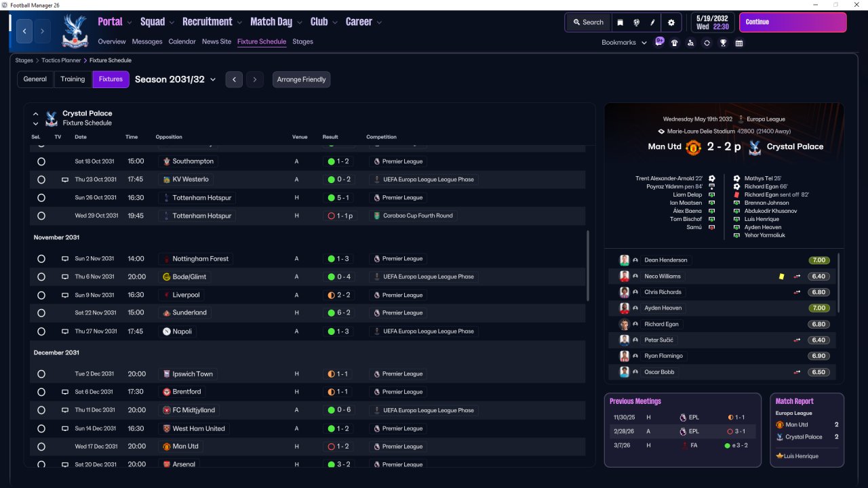Open Luis Henrique in the Match Report
Screen dimensions: 868x488
pos(801,456)
